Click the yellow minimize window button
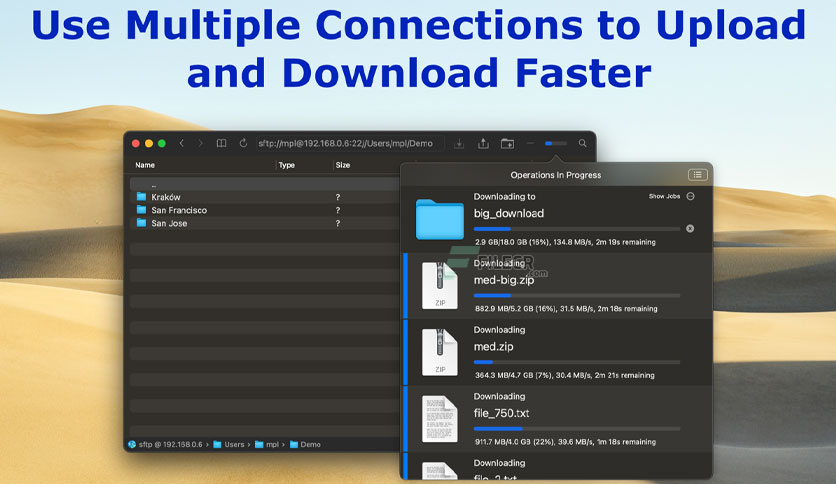The image size is (836, 484). click(149, 143)
